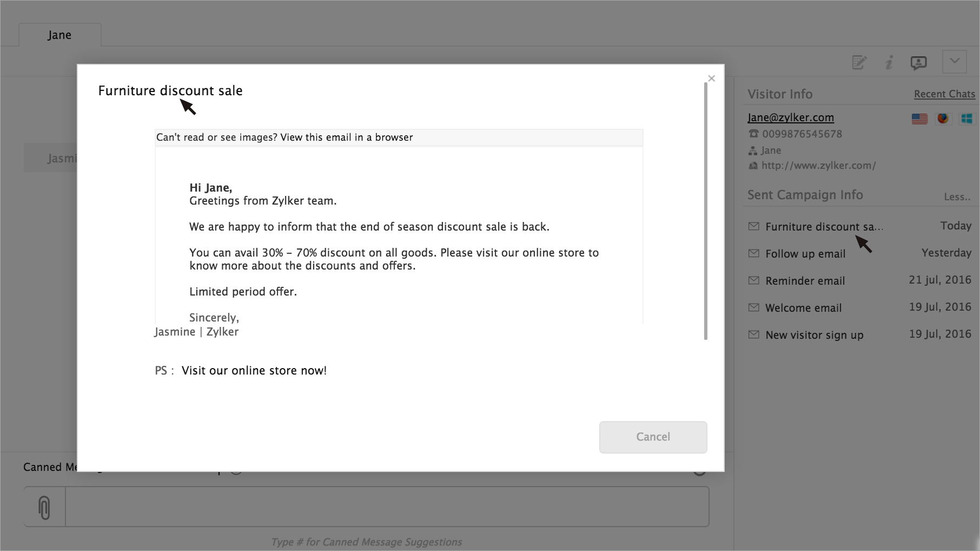This screenshot has width=980, height=551.
Task: Open the notes edit icon in toolbar
Action: 859,63
